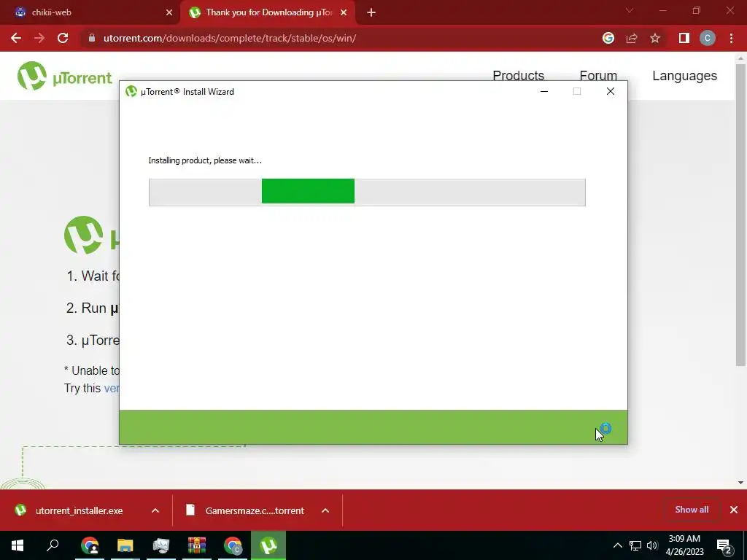Go back to the previous page
Screen dimensions: 747x560
coord(16,38)
